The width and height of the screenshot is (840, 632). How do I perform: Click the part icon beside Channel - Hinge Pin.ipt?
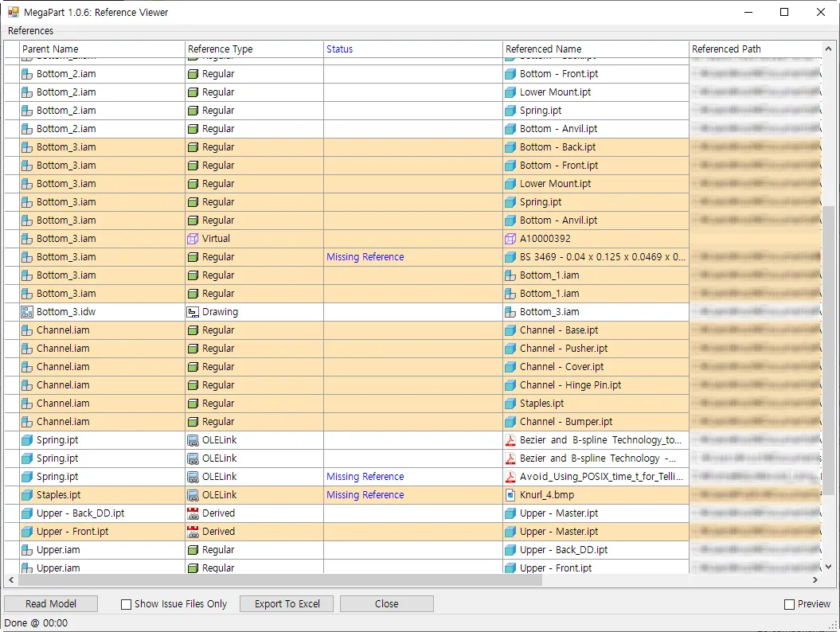(510, 385)
